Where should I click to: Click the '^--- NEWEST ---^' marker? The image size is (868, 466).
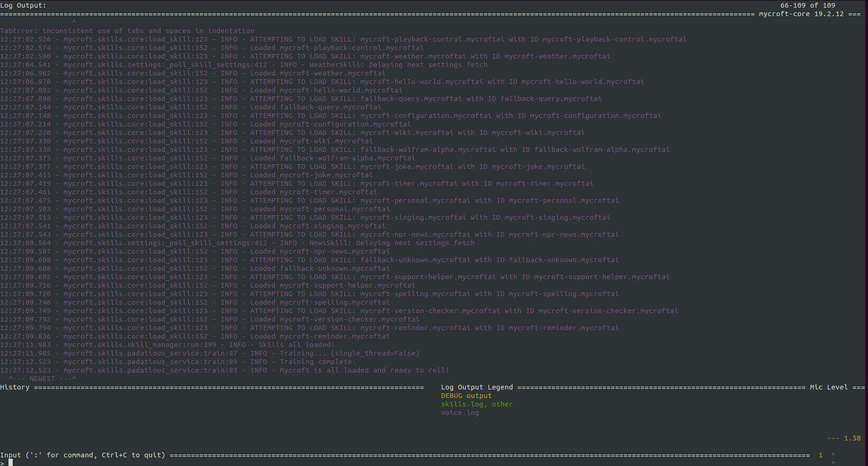click(x=42, y=378)
